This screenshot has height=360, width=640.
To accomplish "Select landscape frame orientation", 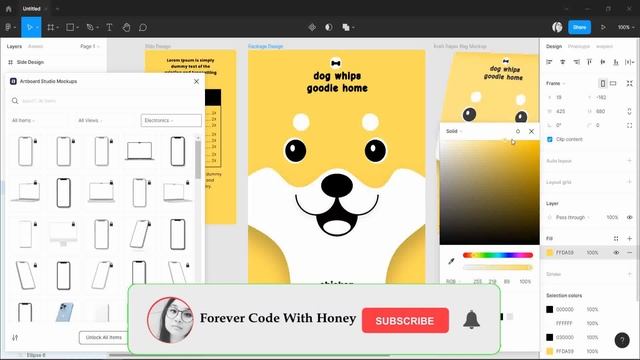I will tap(613, 83).
